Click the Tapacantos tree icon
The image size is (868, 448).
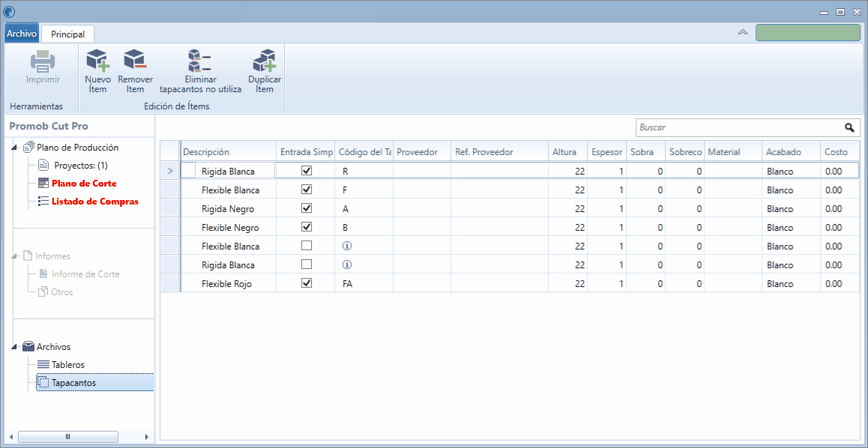43,382
